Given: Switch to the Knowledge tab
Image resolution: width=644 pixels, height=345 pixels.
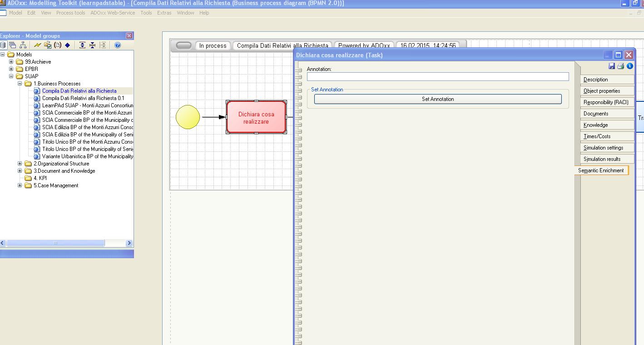Looking at the screenshot, I should (607, 125).
